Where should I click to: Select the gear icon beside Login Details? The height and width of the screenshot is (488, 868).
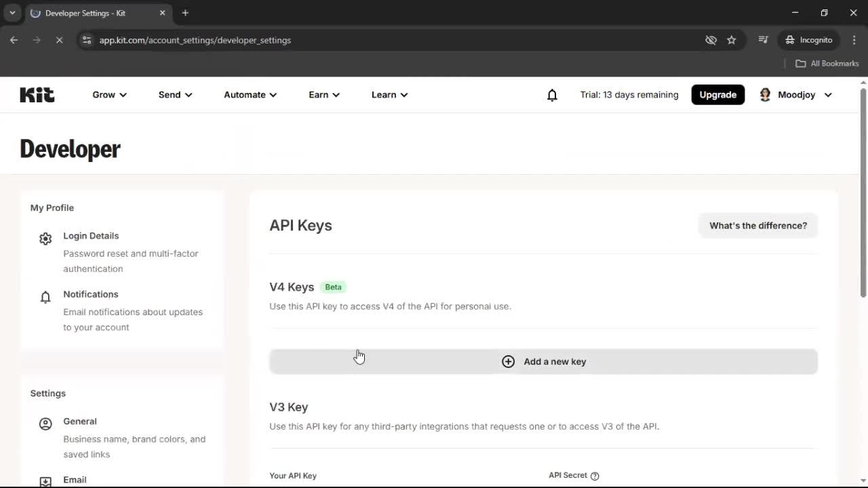45,239
